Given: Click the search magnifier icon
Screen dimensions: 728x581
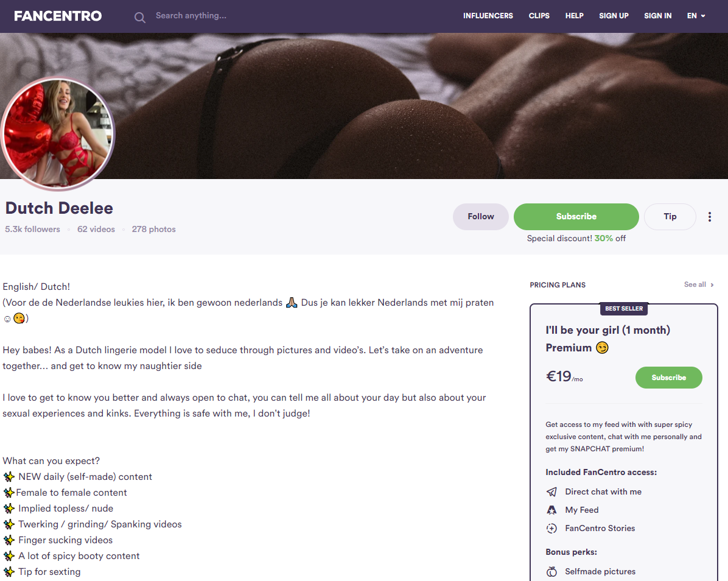Looking at the screenshot, I should point(140,18).
